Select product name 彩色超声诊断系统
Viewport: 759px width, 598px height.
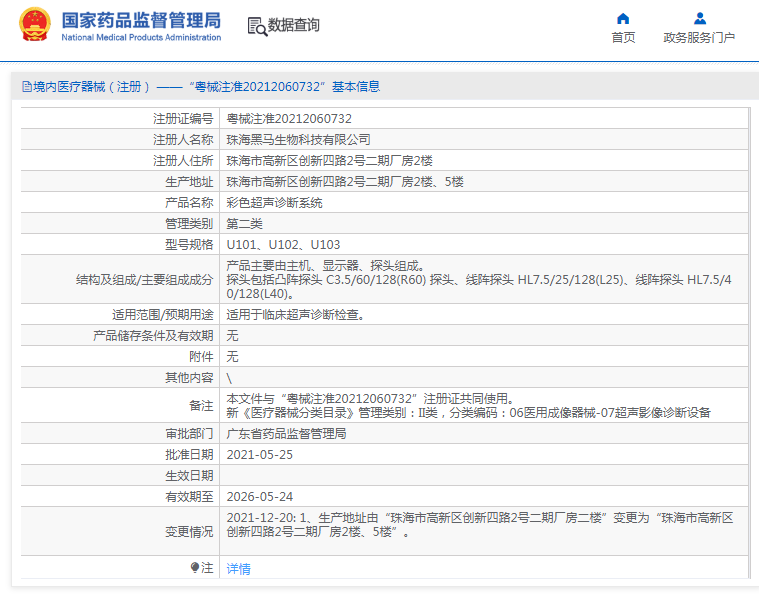coord(274,202)
